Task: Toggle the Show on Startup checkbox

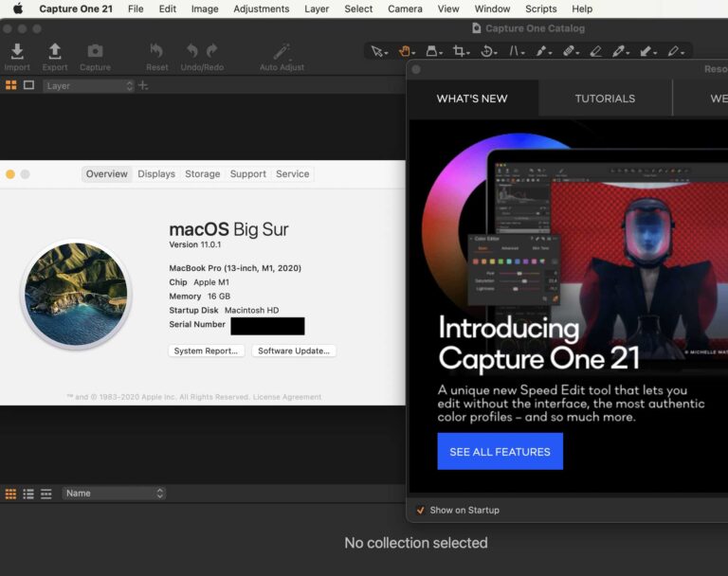Action: 420,510
